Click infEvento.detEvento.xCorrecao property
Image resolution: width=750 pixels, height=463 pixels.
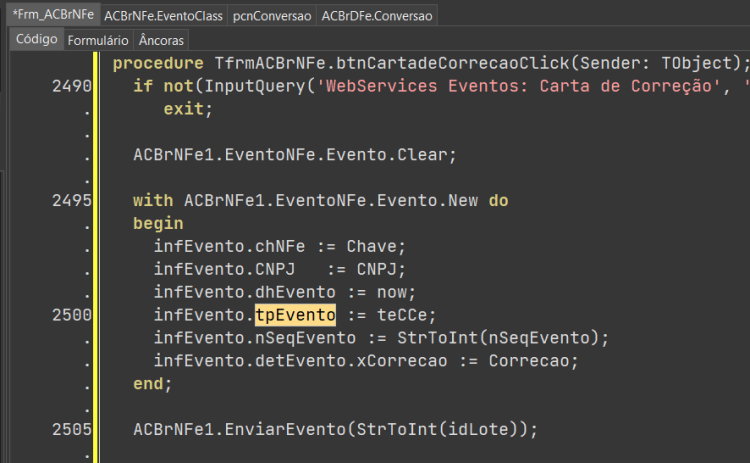pos(300,361)
